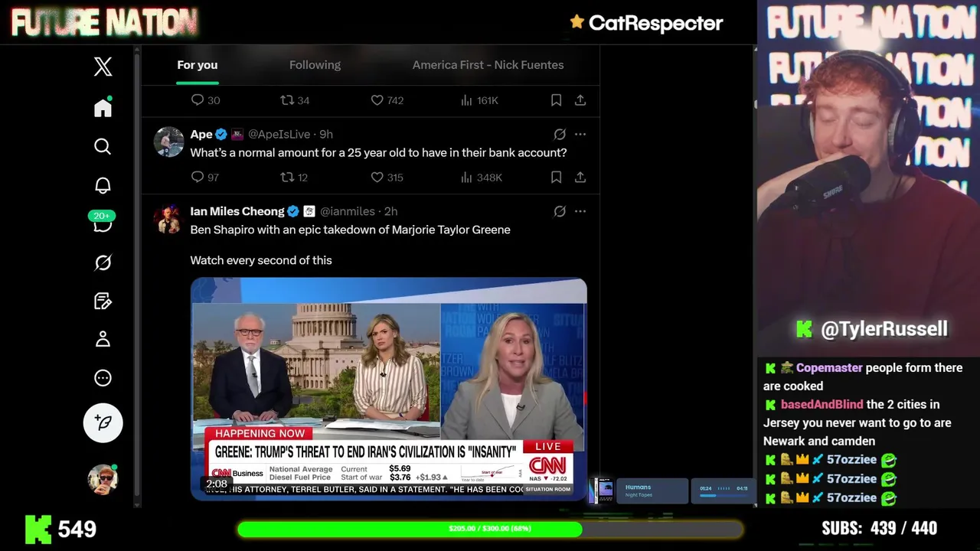Reply to Ape's post with 97 replies
This screenshot has width=980, height=551.
(x=204, y=178)
